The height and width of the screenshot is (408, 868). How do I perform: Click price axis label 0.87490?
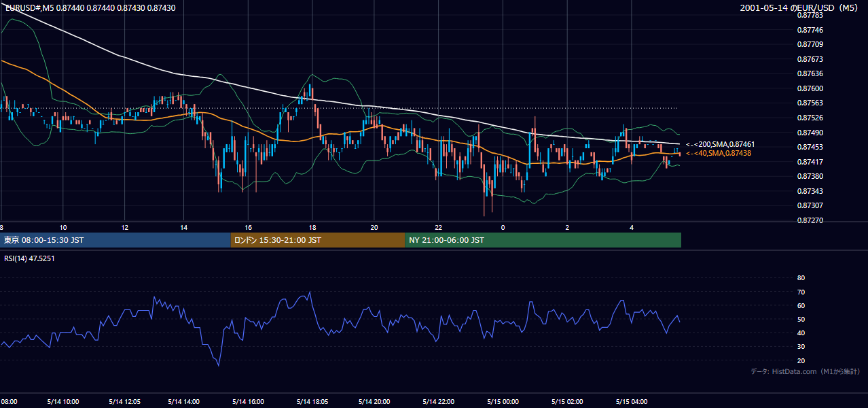(x=810, y=133)
